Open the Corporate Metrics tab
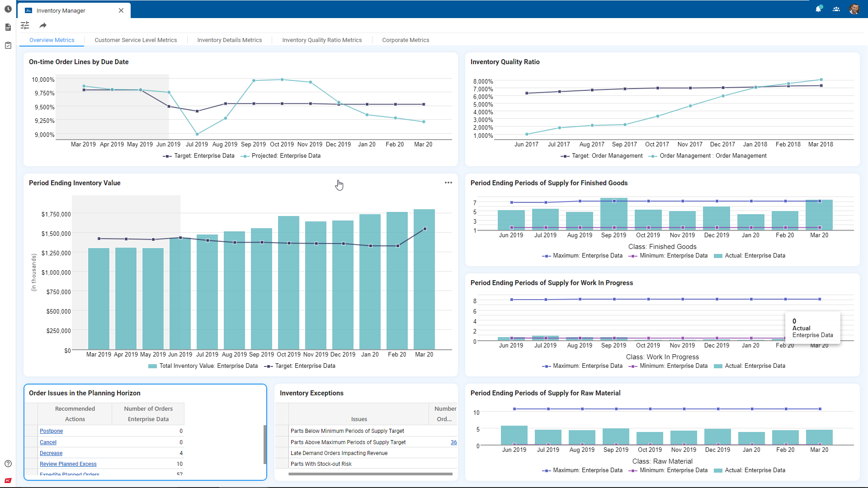 pos(406,40)
